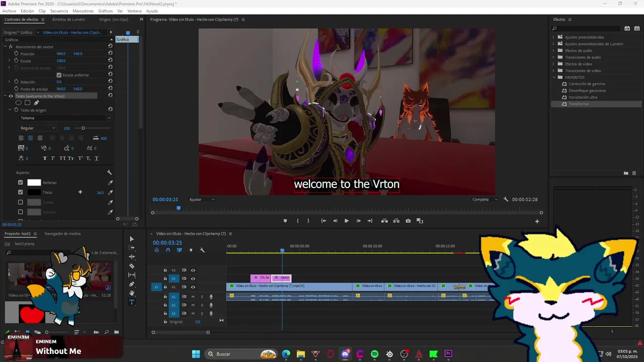Pick fill color with Rellenar eyedropper
The image size is (644, 362).
click(x=110, y=183)
